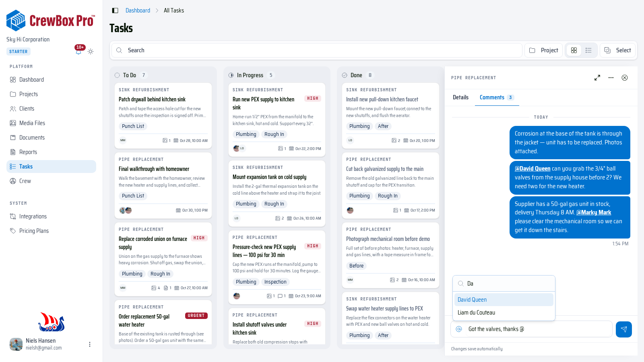Open Clients in the sidebar
Viewport: 644px width, 362px height.
(x=51, y=109)
